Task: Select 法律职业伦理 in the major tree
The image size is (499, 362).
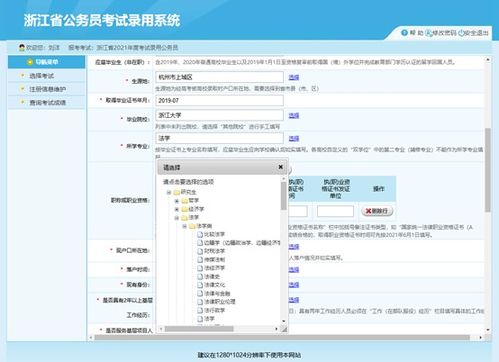Action: (x=220, y=302)
